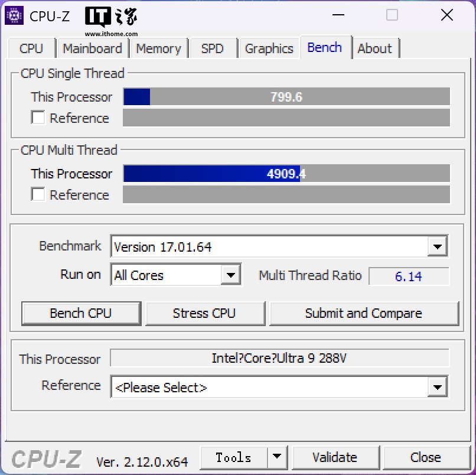Click Submit and Compare button

pos(363,313)
